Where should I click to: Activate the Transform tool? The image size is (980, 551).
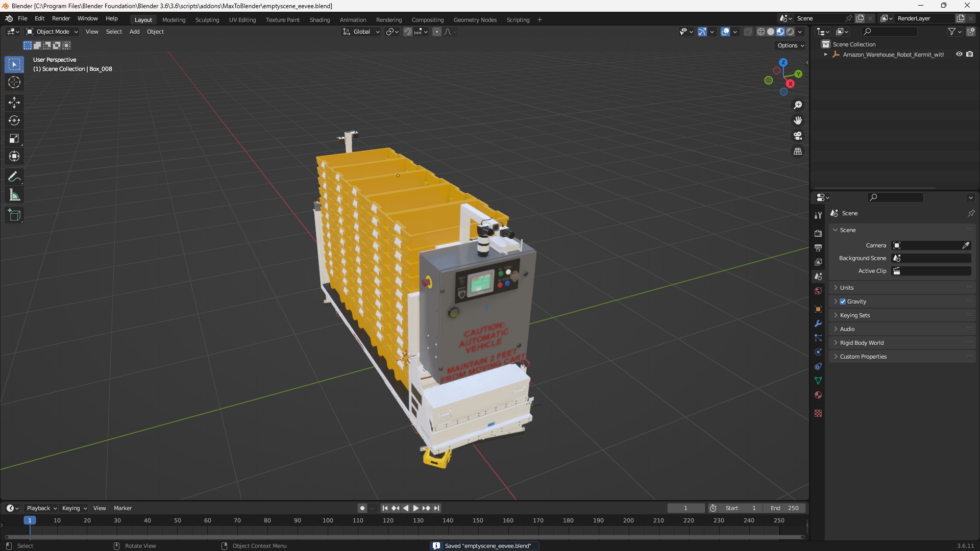pos(14,156)
